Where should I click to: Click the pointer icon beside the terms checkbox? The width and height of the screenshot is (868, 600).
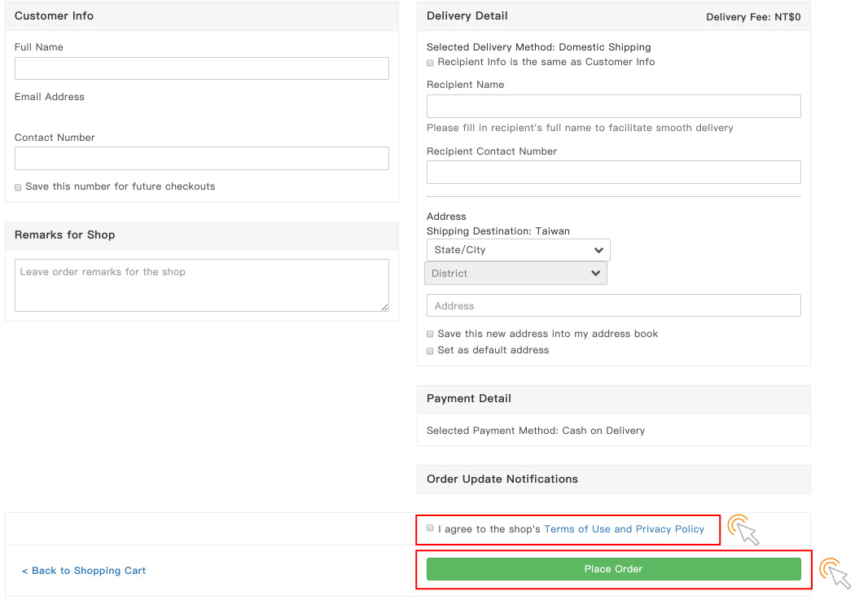[743, 530]
